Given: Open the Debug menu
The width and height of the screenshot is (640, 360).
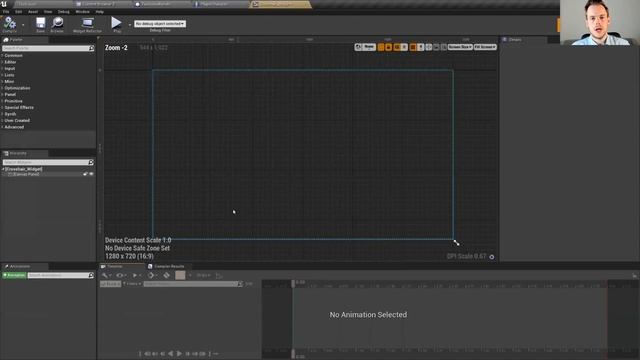Looking at the screenshot, I should coord(64,11).
